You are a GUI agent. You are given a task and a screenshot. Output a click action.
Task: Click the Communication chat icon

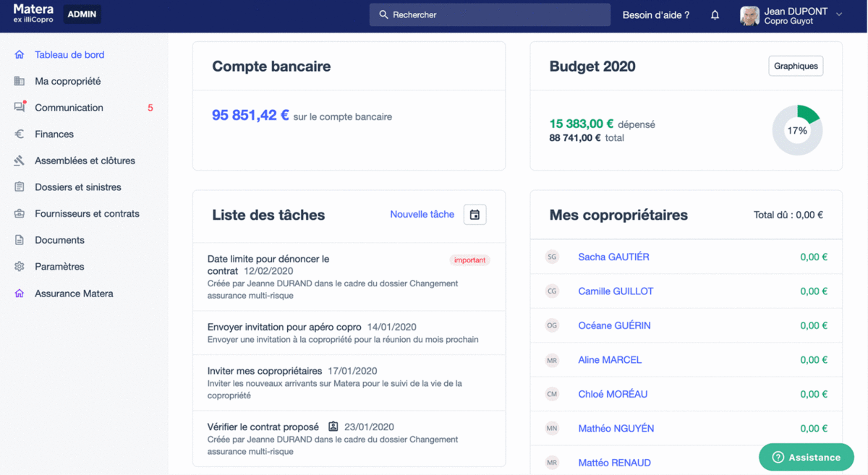[20, 108]
